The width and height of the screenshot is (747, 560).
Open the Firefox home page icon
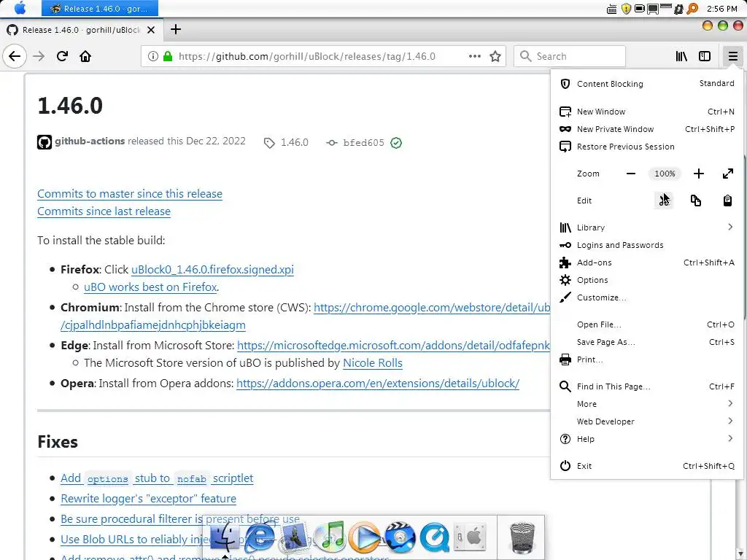pyautogui.click(x=85, y=56)
